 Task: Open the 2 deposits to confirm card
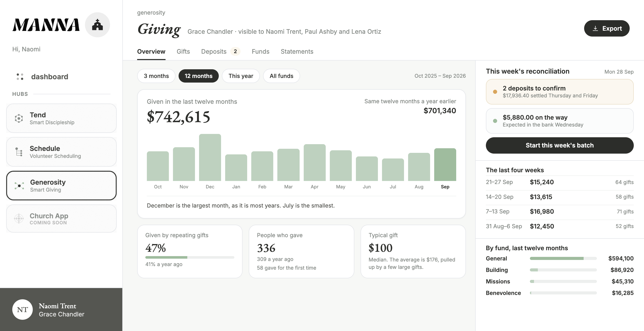click(x=560, y=92)
